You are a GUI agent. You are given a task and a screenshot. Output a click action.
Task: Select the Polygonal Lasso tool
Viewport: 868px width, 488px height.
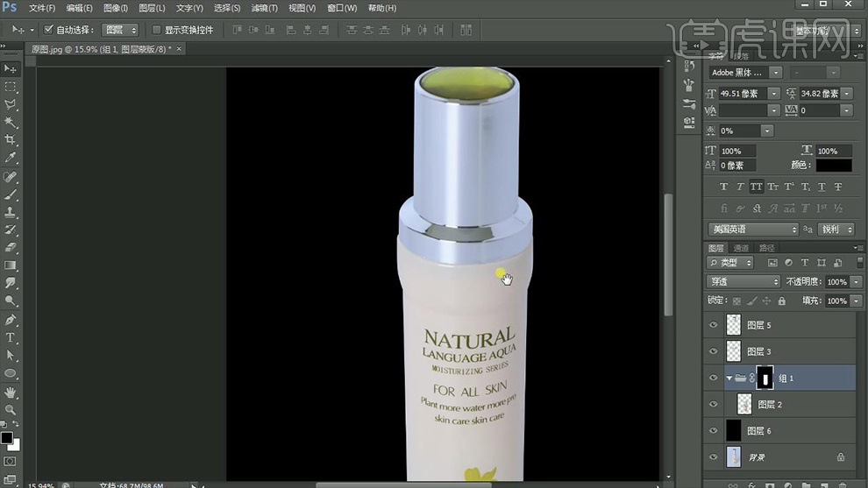pyautogui.click(x=10, y=104)
